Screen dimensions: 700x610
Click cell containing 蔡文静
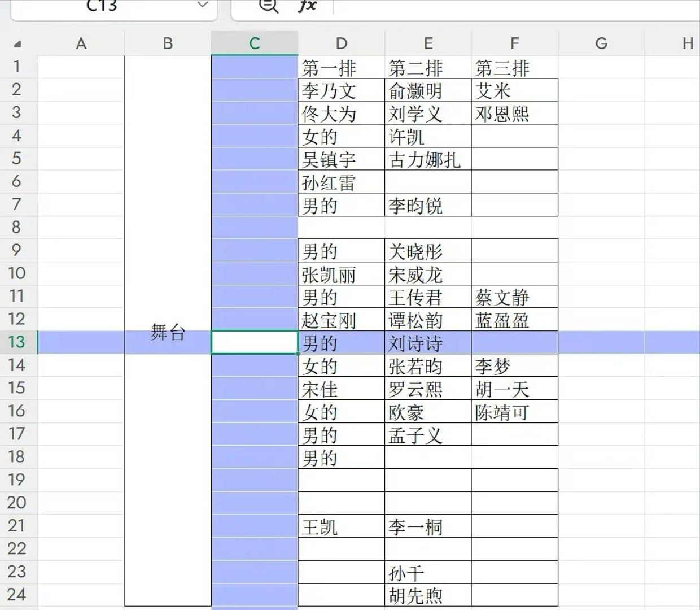point(514,297)
